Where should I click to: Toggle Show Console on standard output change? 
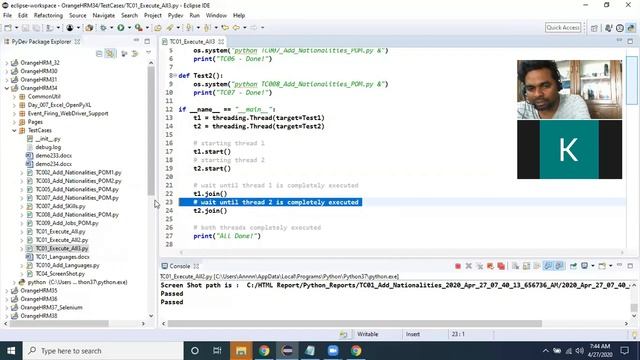click(x=548, y=266)
